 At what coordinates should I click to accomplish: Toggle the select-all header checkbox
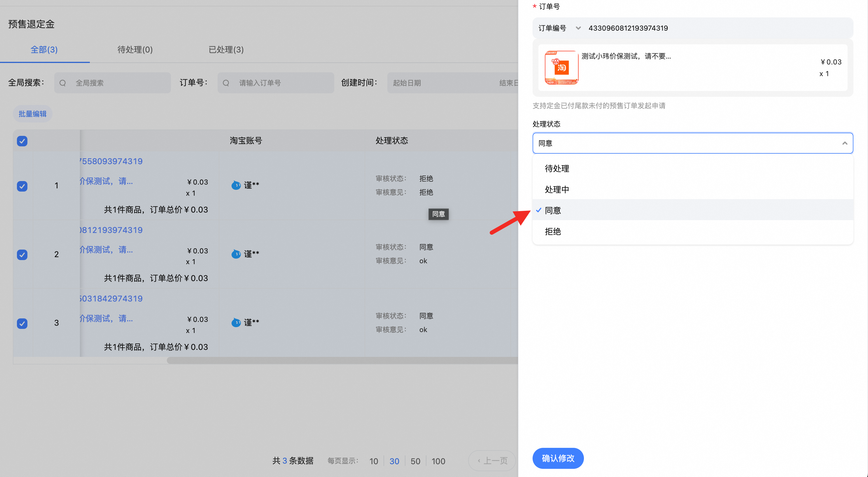click(x=22, y=141)
